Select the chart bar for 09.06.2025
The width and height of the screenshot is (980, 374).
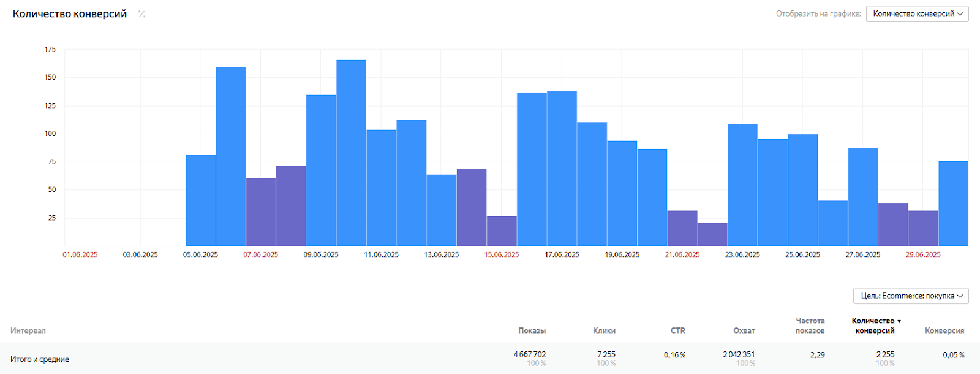[x=321, y=170]
